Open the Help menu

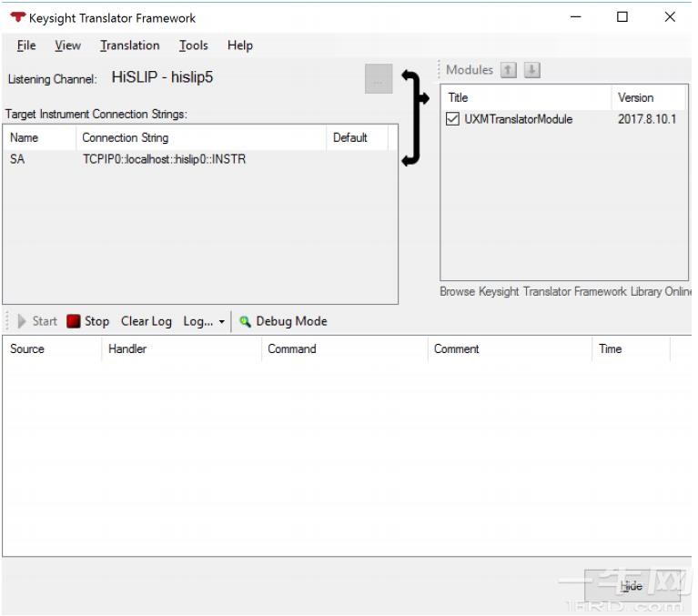click(240, 45)
